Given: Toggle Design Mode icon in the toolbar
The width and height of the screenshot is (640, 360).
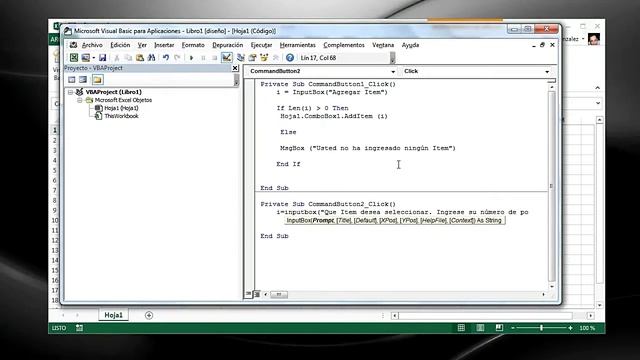Looking at the screenshot, I should coord(227,58).
